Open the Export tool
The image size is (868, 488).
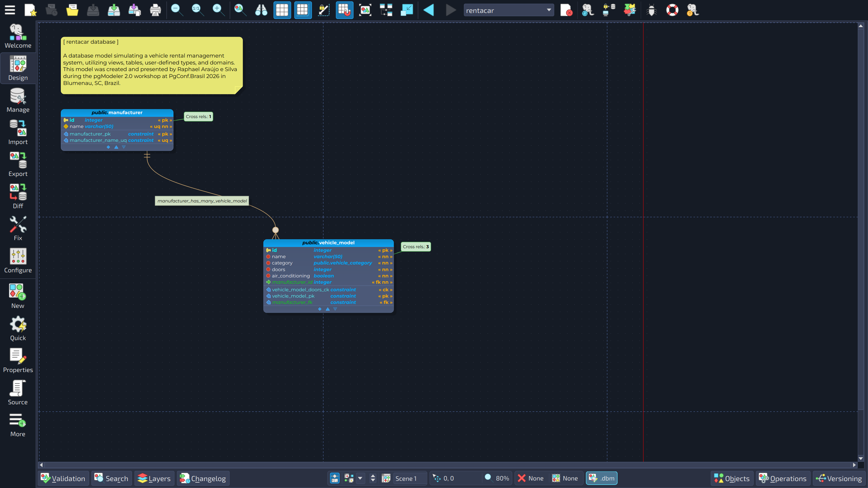point(18,164)
